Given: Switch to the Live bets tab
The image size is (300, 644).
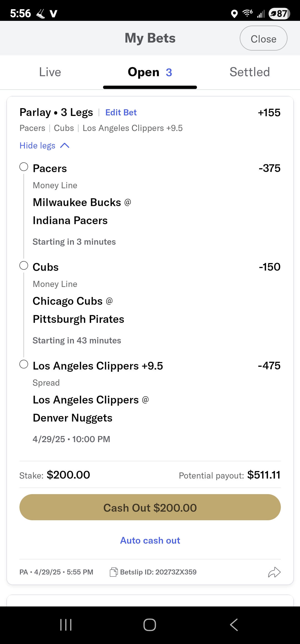Looking at the screenshot, I should [50, 72].
